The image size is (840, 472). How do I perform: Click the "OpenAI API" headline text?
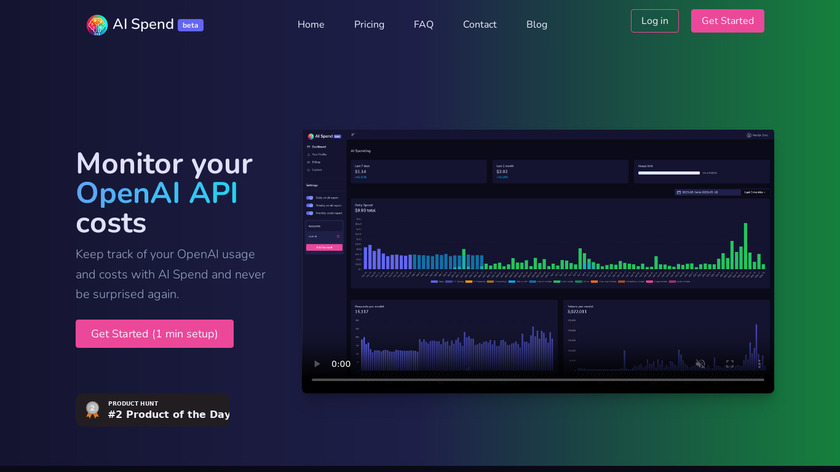[156, 193]
